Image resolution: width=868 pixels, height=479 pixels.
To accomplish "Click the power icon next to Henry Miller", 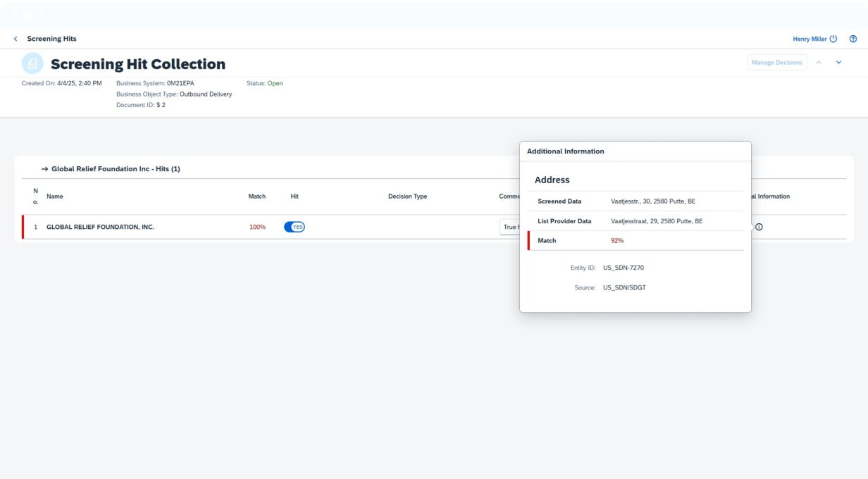I will [833, 39].
